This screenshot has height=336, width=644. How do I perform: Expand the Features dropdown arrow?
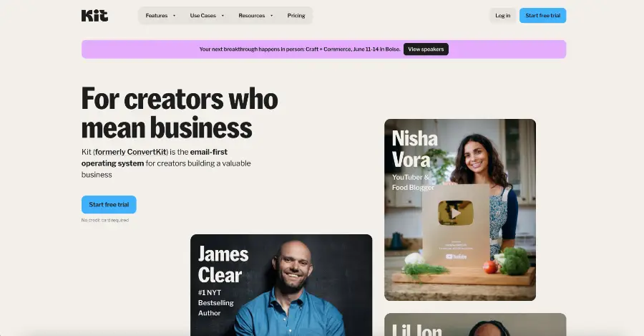click(174, 16)
